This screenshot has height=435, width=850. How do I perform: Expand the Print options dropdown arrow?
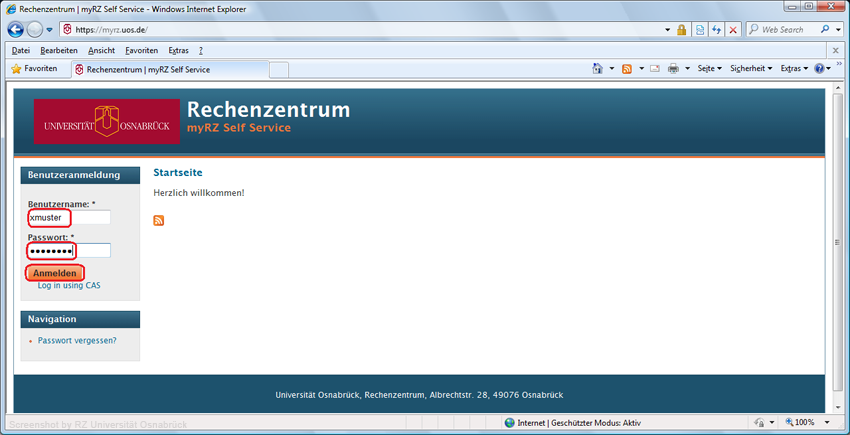tap(687, 69)
